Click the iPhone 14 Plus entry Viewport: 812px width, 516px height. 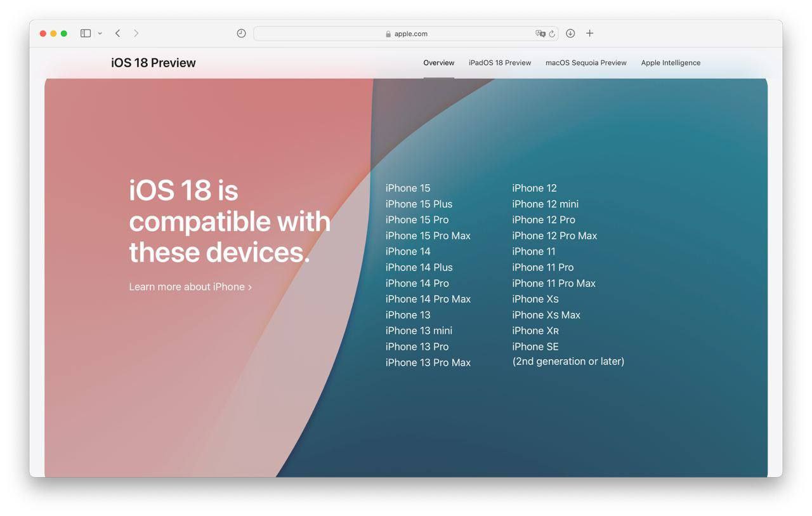click(419, 267)
